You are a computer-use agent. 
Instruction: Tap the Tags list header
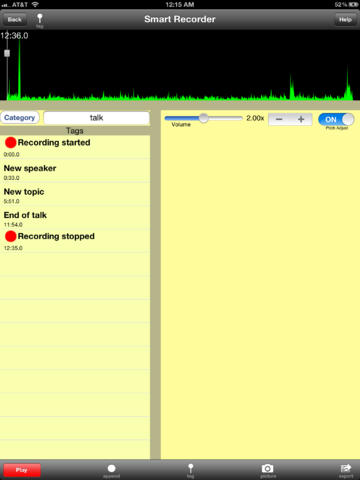click(x=75, y=131)
